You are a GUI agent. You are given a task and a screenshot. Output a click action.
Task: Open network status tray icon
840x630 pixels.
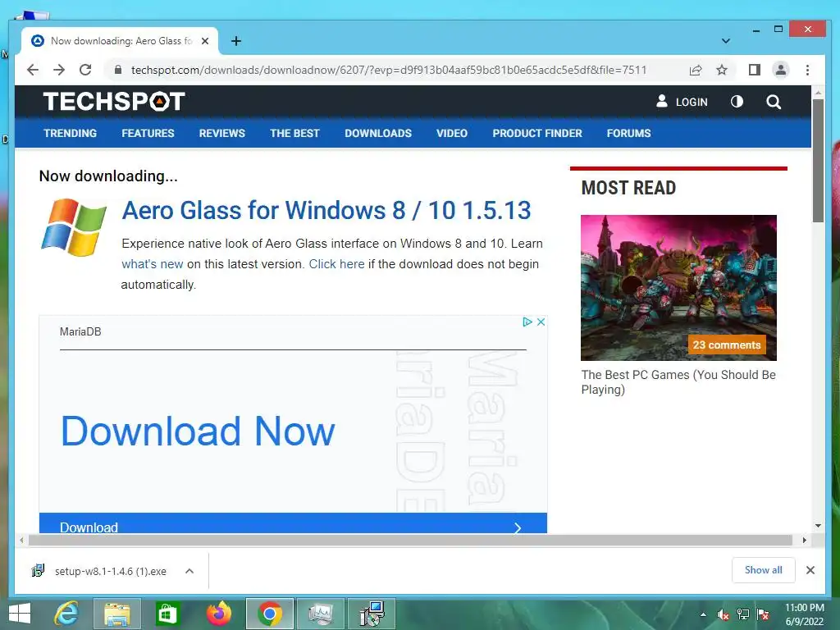[x=743, y=614]
